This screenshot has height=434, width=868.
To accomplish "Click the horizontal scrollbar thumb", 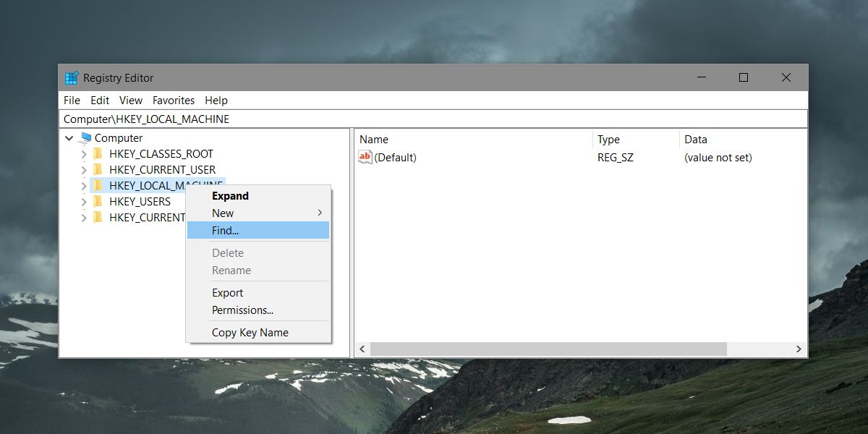I will pos(548,349).
